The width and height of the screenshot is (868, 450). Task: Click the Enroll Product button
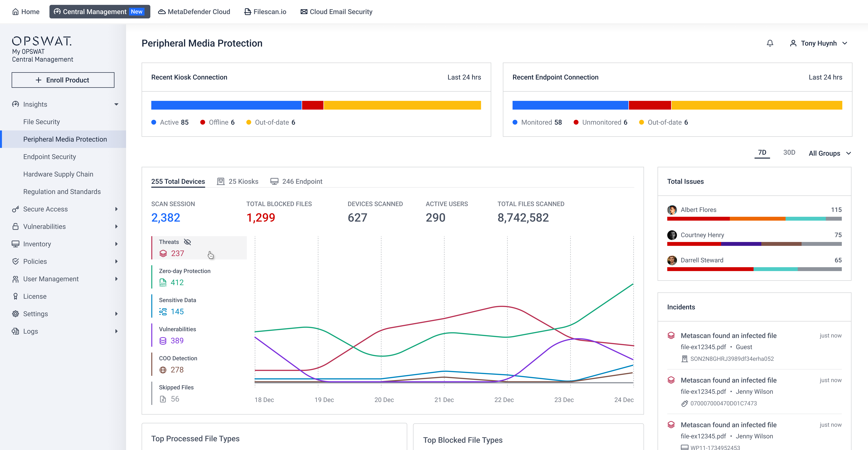point(63,80)
